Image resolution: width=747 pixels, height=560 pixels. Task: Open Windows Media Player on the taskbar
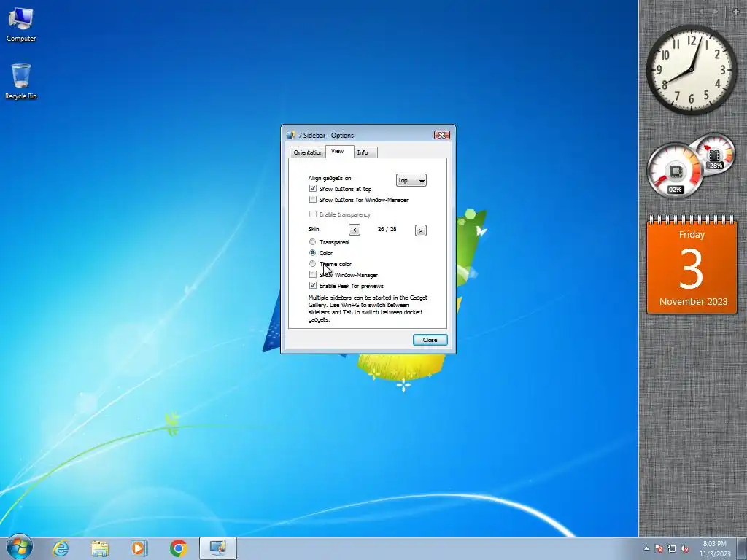click(139, 548)
